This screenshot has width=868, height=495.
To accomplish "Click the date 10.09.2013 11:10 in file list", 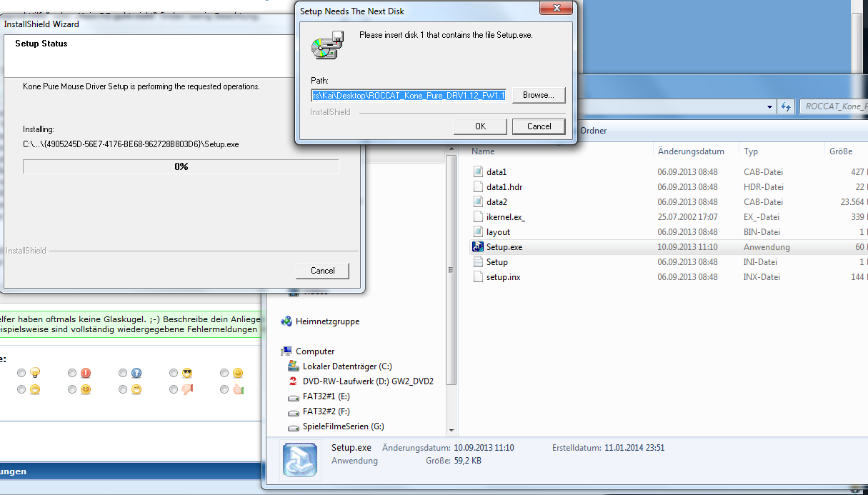I will pyautogui.click(x=687, y=246).
